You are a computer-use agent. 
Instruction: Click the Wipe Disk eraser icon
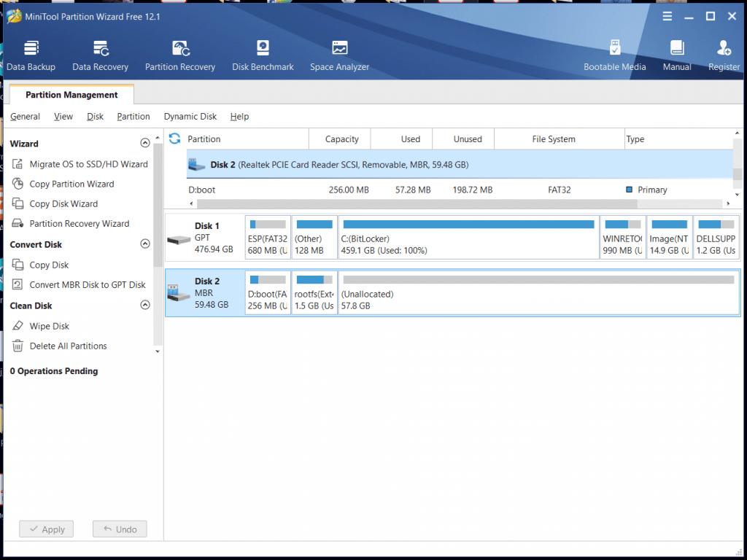pos(18,326)
